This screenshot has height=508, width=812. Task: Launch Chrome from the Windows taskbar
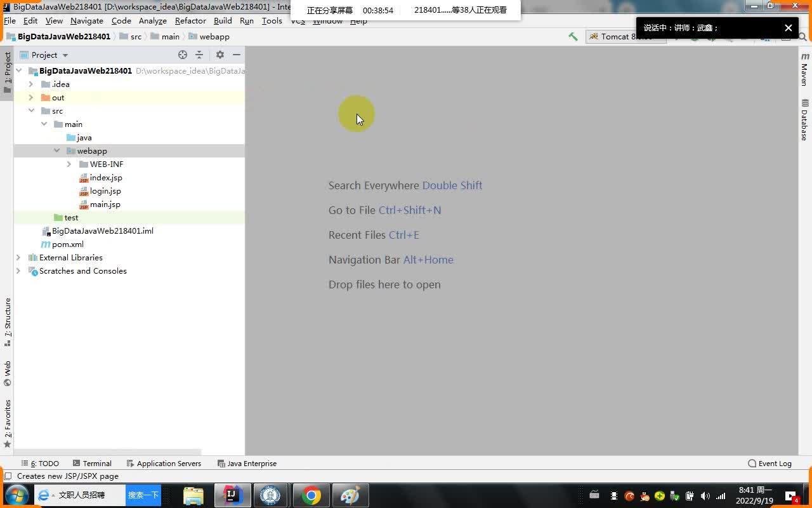pos(311,495)
